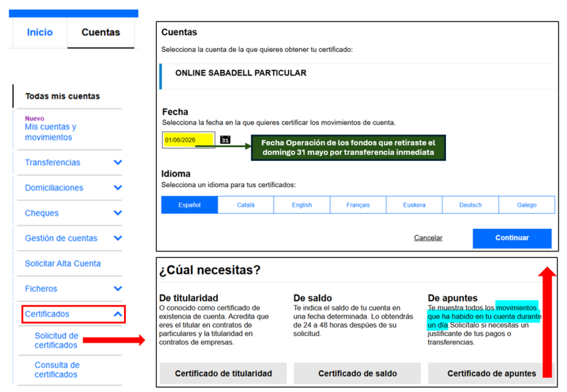This screenshot has height=392, width=567.
Task: Click the Certificado de apuntes button
Action: pyautogui.click(x=491, y=373)
